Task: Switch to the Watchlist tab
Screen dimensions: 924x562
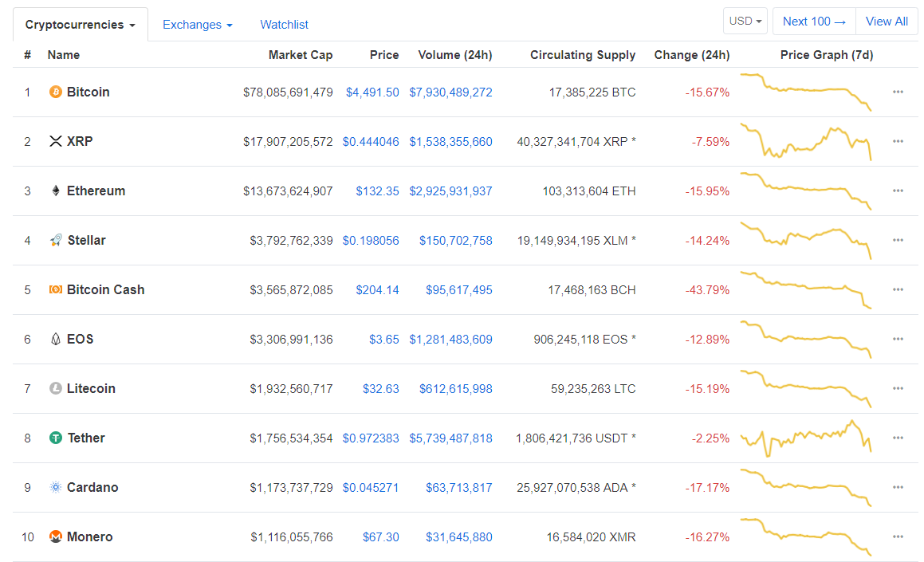Action: (284, 25)
